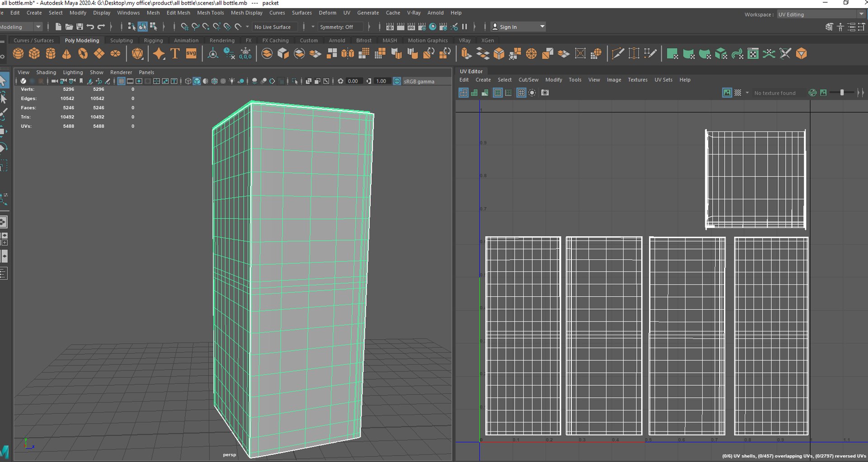868x462 pixels.
Task: Create a polygon sphere from the shelf
Action: coord(18,54)
